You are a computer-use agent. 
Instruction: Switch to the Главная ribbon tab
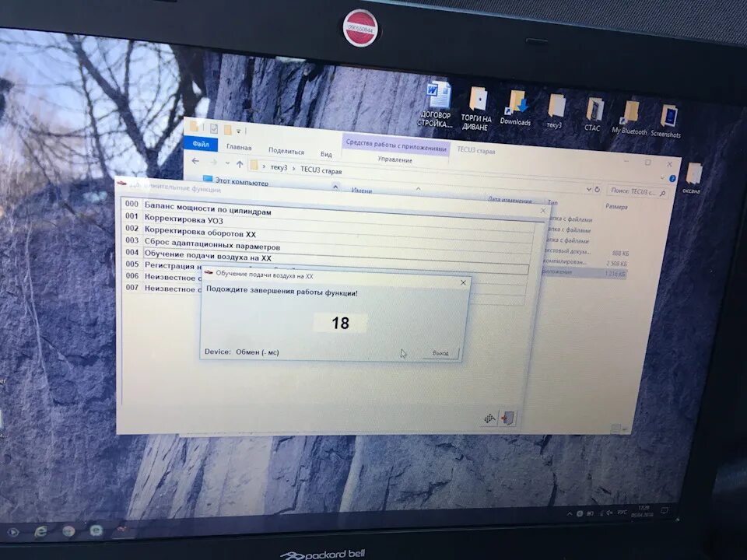pyautogui.click(x=239, y=147)
